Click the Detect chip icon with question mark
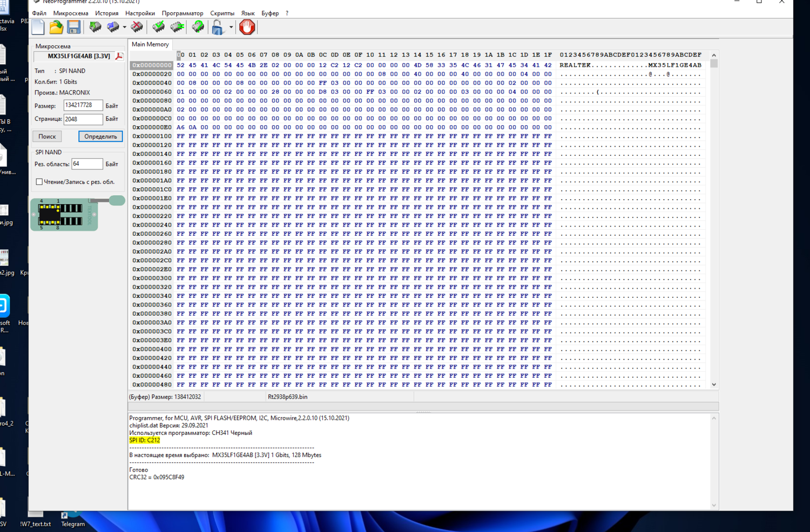 tap(198, 27)
